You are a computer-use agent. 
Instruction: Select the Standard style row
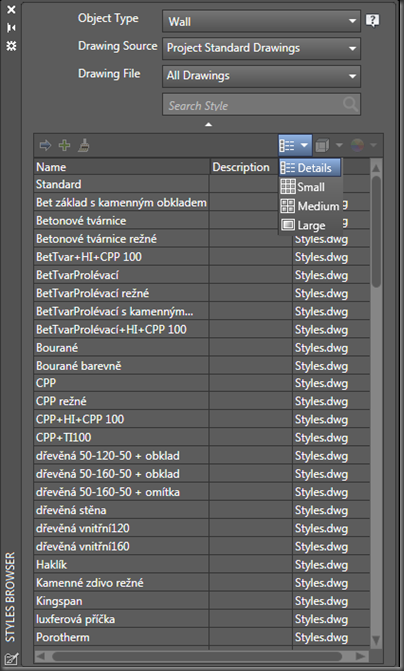click(x=122, y=184)
